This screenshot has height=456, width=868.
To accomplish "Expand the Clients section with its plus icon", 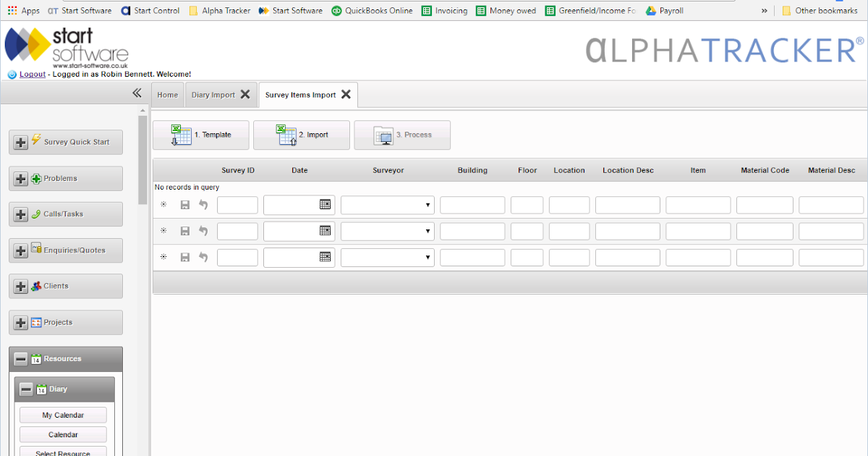I will click(x=20, y=286).
